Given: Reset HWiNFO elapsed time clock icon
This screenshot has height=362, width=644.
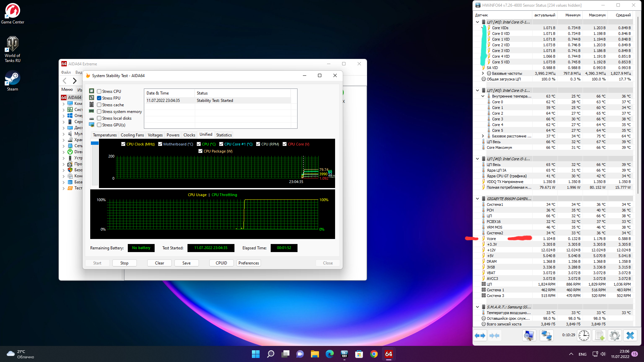Looking at the screenshot, I should pyautogui.click(x=584, y=336).
